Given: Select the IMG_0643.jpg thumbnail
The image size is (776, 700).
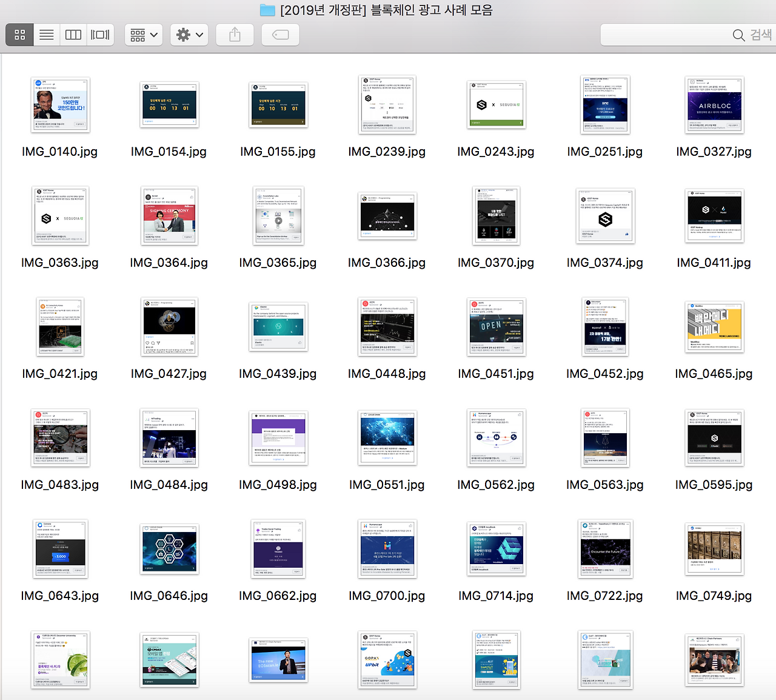Looking at the screenshot, I should click(x=60, y=548).
